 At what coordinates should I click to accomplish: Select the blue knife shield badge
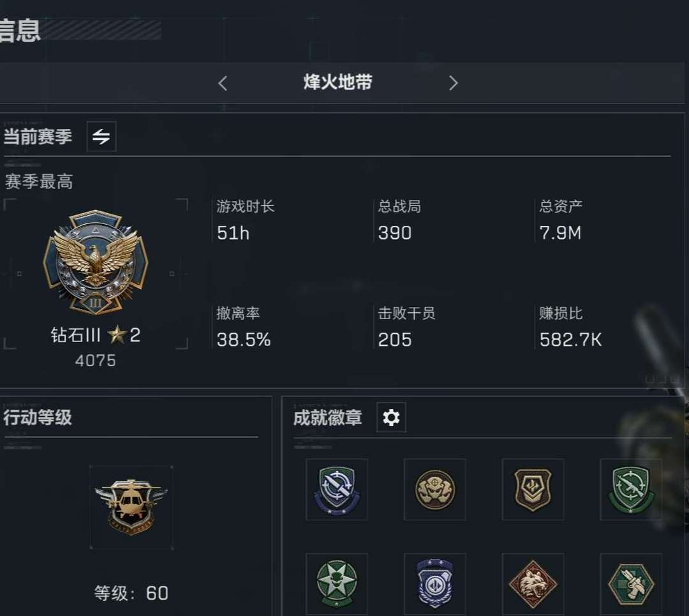point(337,490)
